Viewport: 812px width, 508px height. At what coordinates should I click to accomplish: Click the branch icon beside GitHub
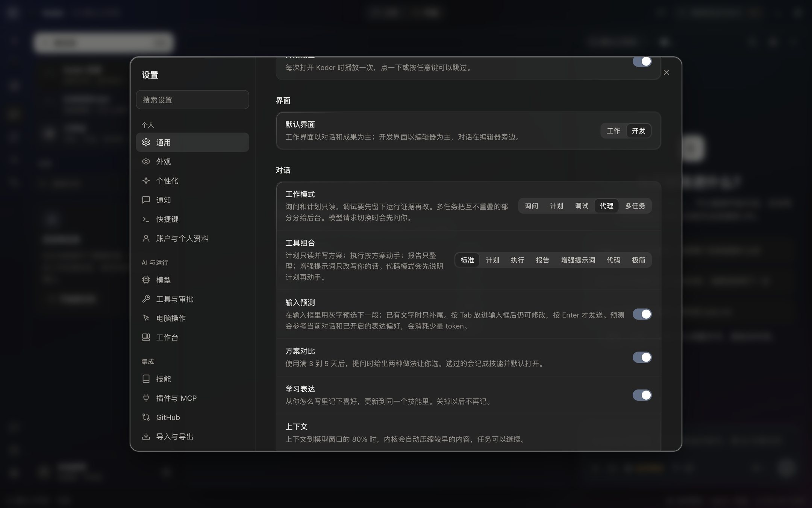point(146,417)
